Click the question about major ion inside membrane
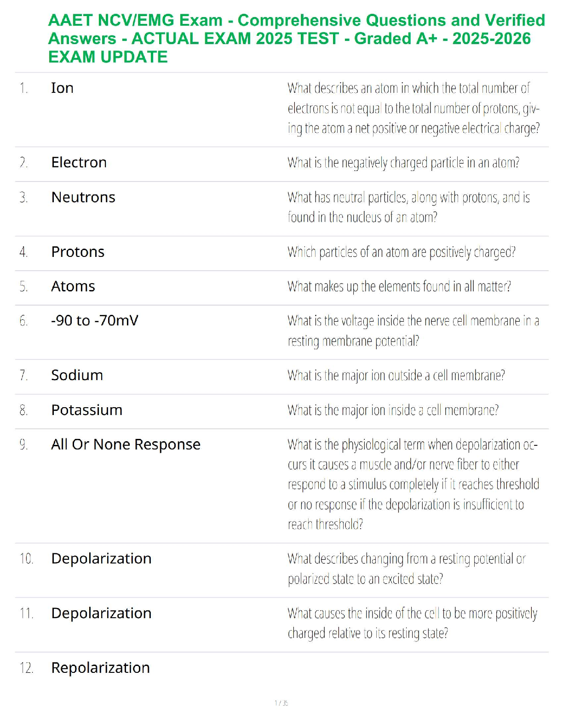This screenshot has width=563, height=728. (x=393, y=410)
